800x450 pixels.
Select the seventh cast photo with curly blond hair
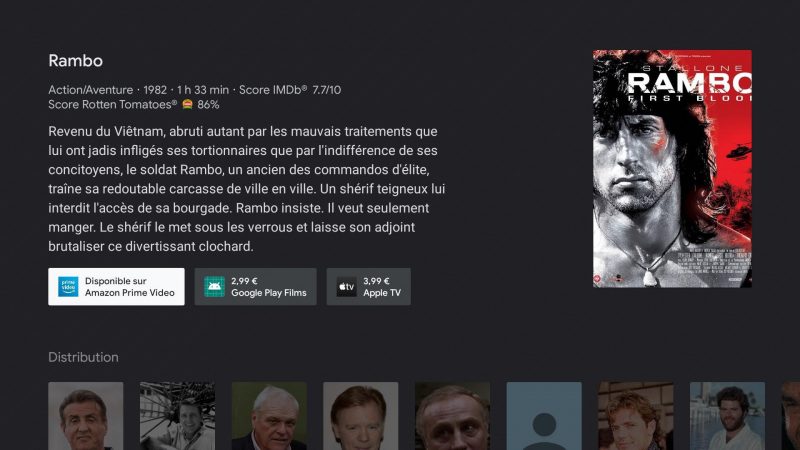(636, 416)
